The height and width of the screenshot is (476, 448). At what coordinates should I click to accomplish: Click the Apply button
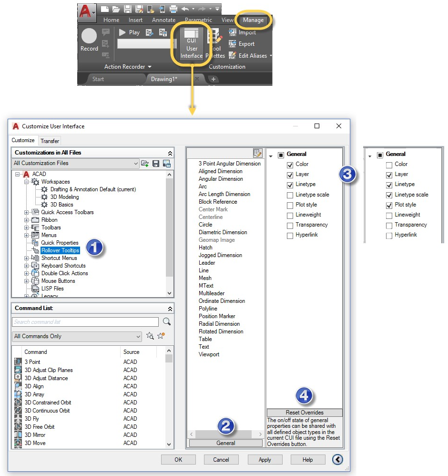[x=265, y=460]
